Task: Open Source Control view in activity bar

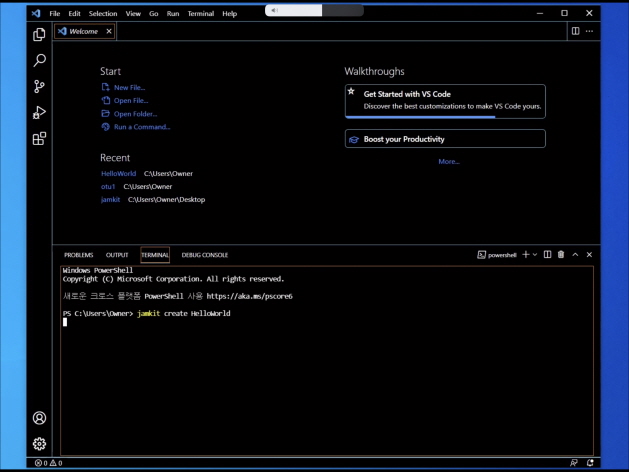Action: click(x=39, y=86)
